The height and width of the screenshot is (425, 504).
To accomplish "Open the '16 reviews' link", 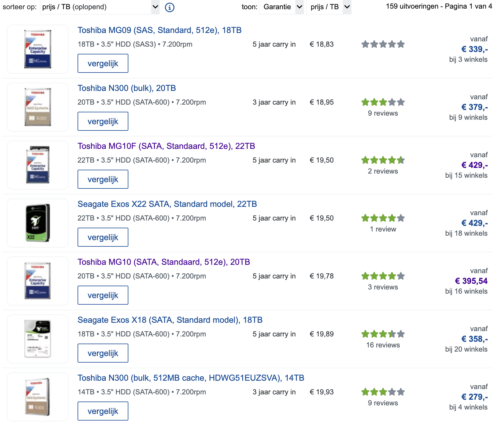I will [x=383, y=345].
